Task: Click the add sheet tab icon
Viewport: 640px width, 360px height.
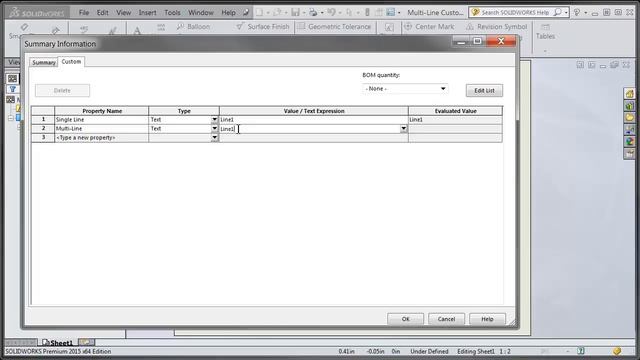Action: coord(87,342)
